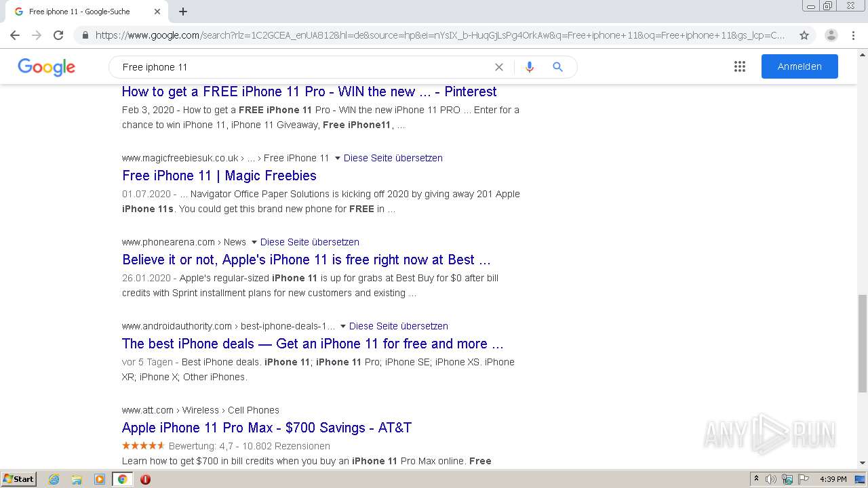Screen dimensions: 868x488
Task: Submit search with the magnifier icon
Action: click(x=557, y=67)
